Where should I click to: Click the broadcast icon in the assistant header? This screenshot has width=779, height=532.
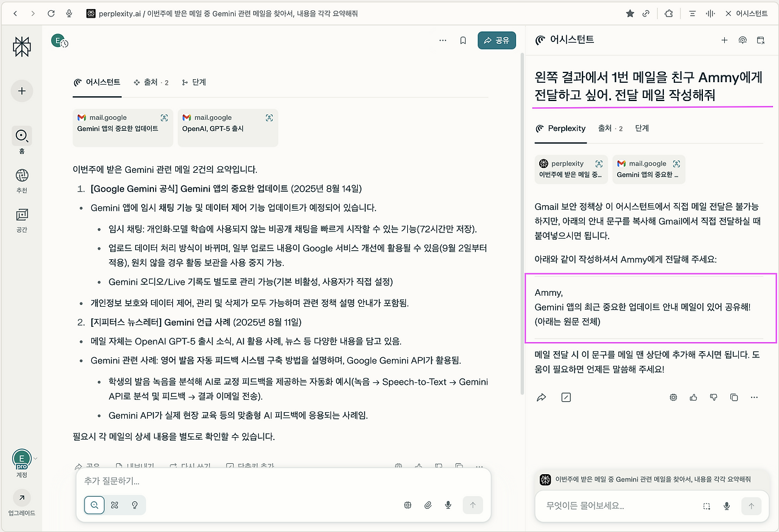pos(742,40)
